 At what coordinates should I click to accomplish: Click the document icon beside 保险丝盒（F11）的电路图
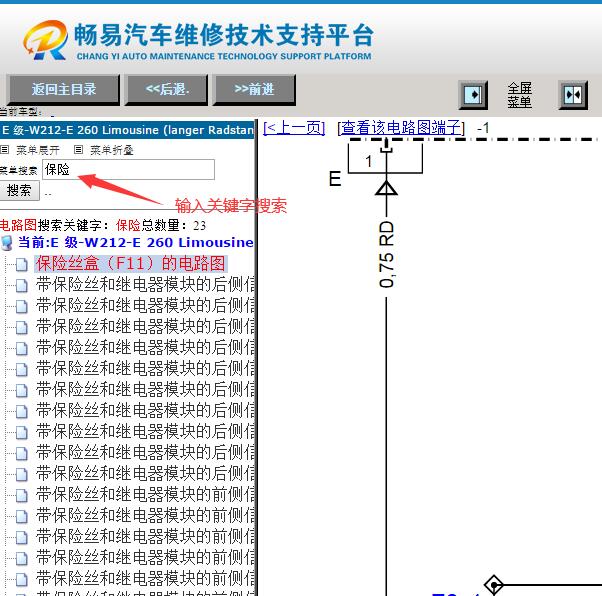22,264
